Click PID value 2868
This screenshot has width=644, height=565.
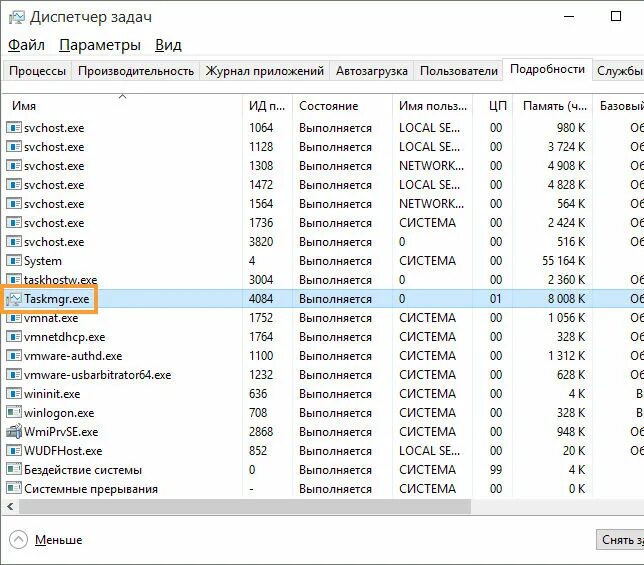(x=261, y=432)
